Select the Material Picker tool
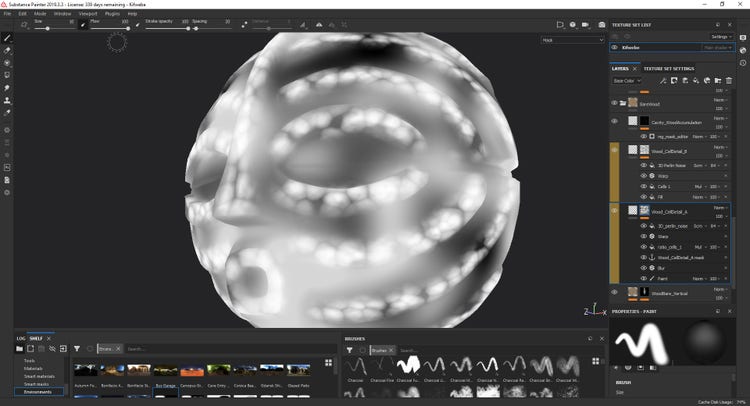The width and height of the screenshot is (750, 406). coord(7,113)
